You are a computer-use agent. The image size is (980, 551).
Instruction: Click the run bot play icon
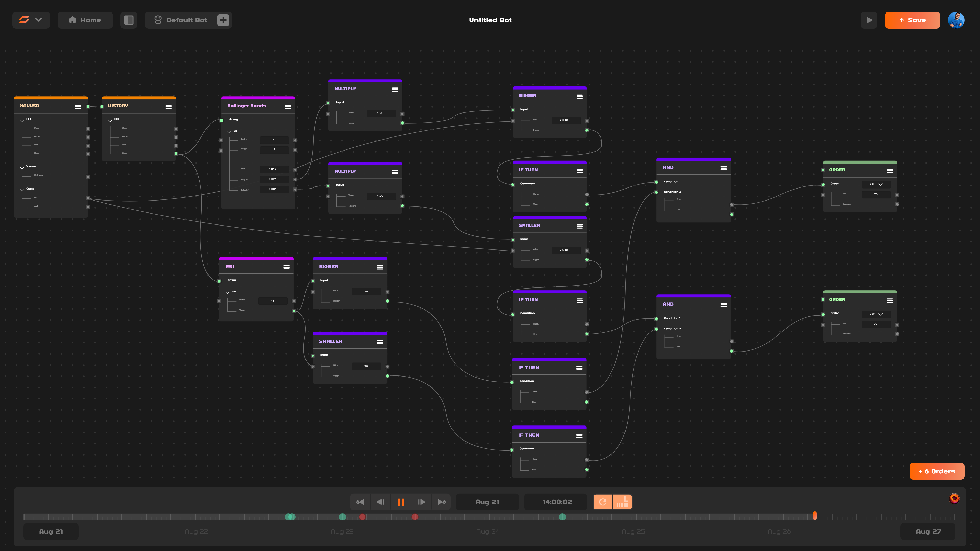coord(869,20)
